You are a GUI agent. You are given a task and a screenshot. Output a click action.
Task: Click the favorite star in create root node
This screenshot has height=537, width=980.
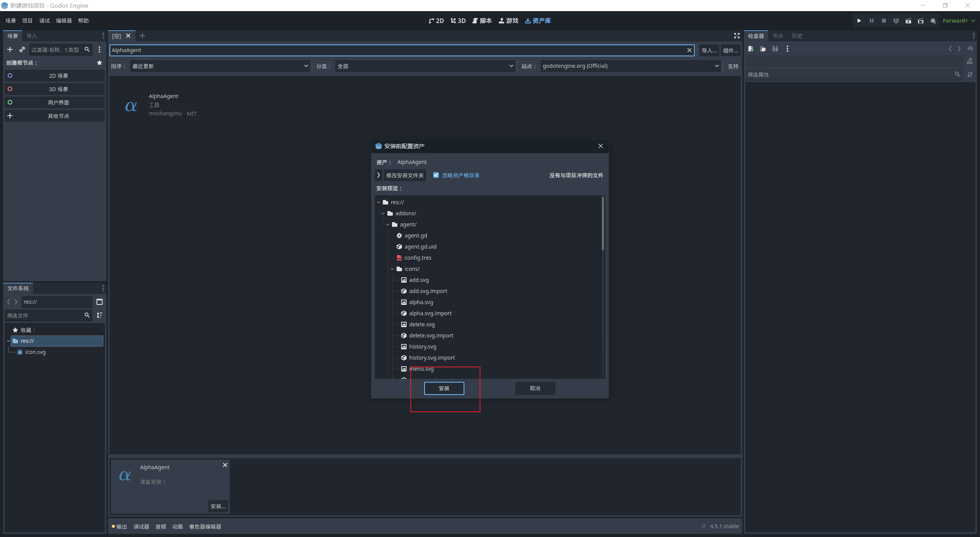pyautogui.click(x=100, y=62)
